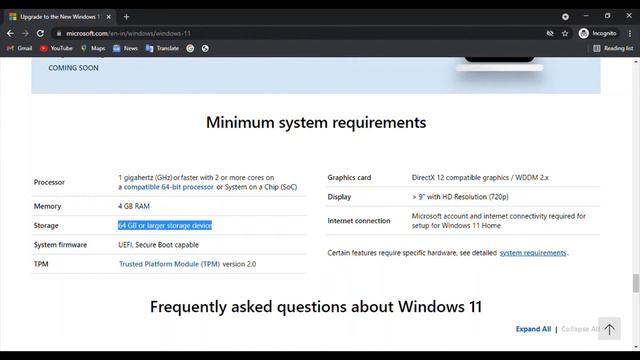View site info via padlock icon
This screenshot has height=360, width=640.
click(59, 33)
